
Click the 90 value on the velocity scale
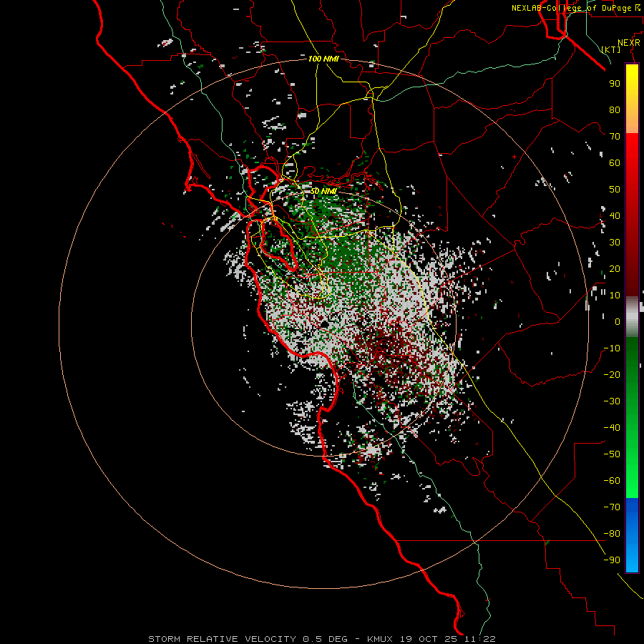coord(615,84)
